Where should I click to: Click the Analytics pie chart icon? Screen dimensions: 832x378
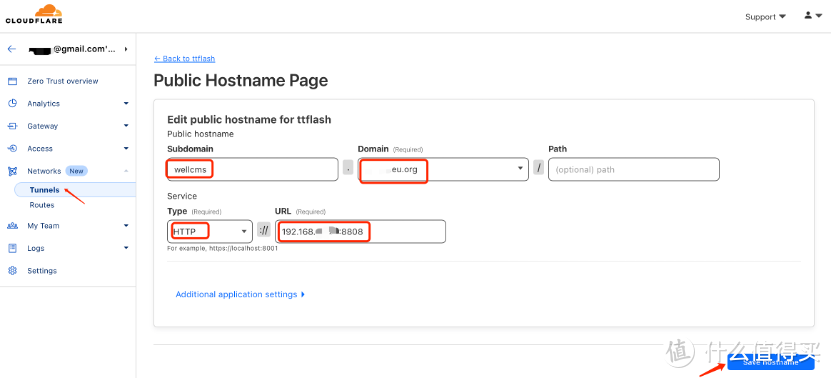(13, 104)
